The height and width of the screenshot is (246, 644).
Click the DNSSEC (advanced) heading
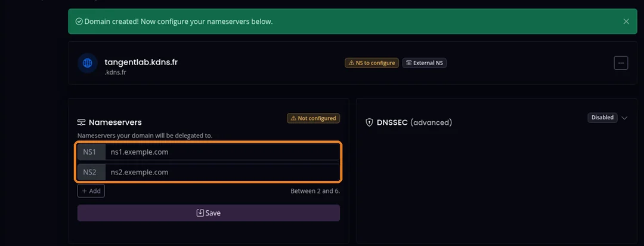click(x=414, y=122)
